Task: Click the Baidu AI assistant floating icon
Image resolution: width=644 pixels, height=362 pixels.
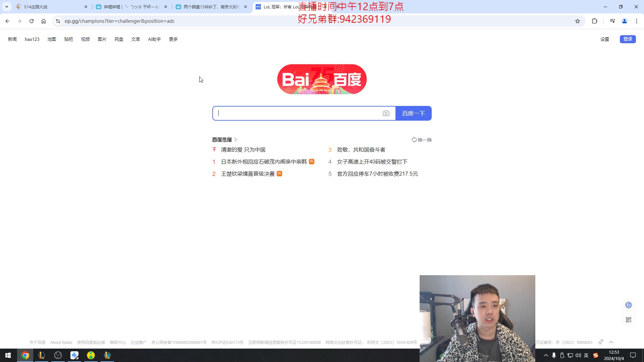Action: point(629,305)
